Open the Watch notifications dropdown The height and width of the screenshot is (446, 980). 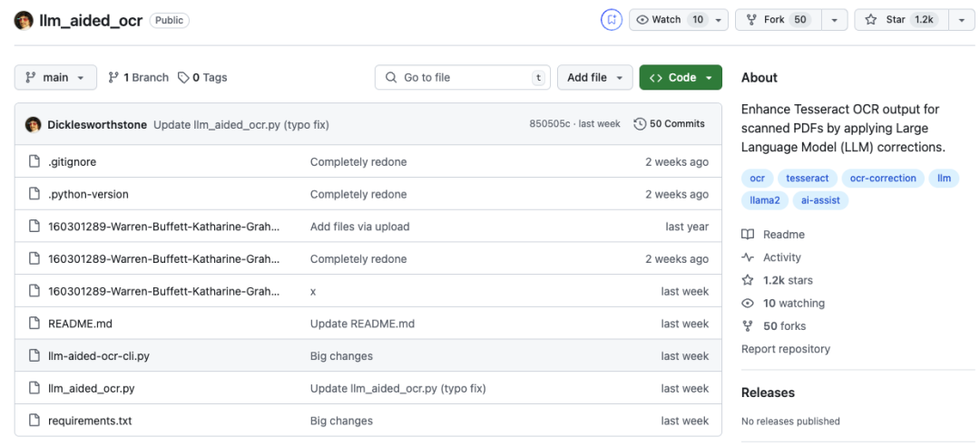coord(720,20)
